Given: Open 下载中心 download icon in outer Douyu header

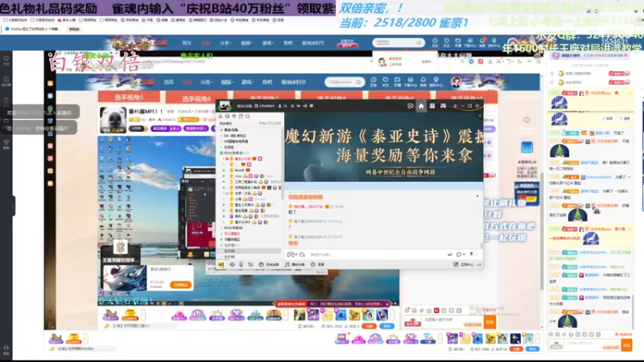Looking at the screenshot, I should point(470,43).
